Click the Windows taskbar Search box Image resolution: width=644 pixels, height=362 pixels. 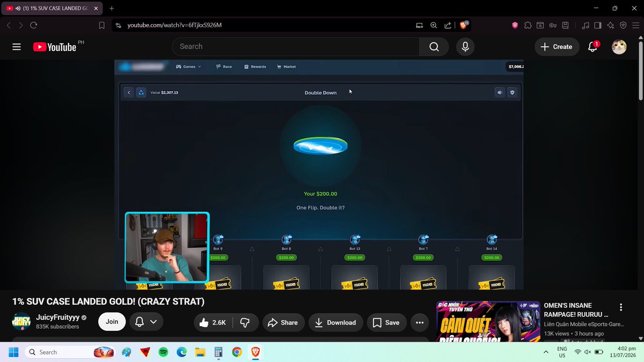70,352
